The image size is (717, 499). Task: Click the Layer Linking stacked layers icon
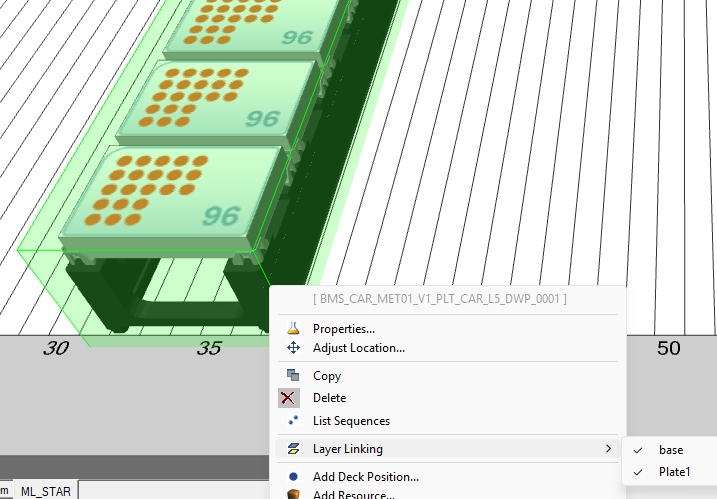click(x=293, y=449)
